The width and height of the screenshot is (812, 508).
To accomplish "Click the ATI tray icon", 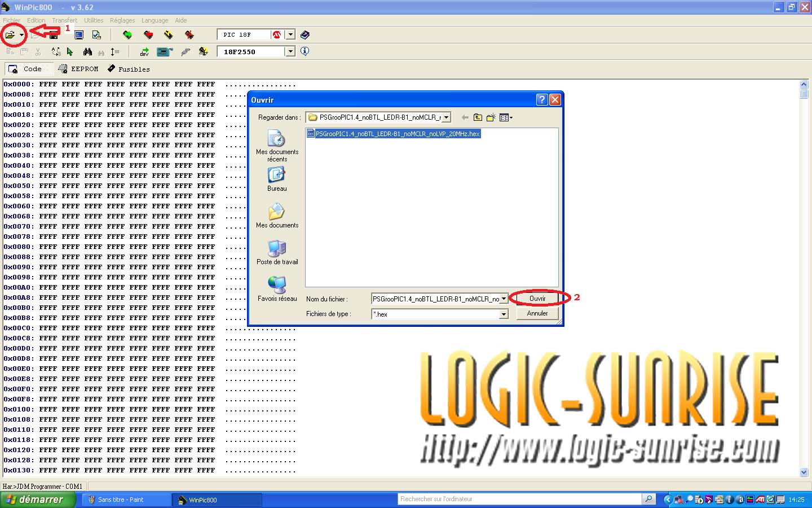I will 761,500.
